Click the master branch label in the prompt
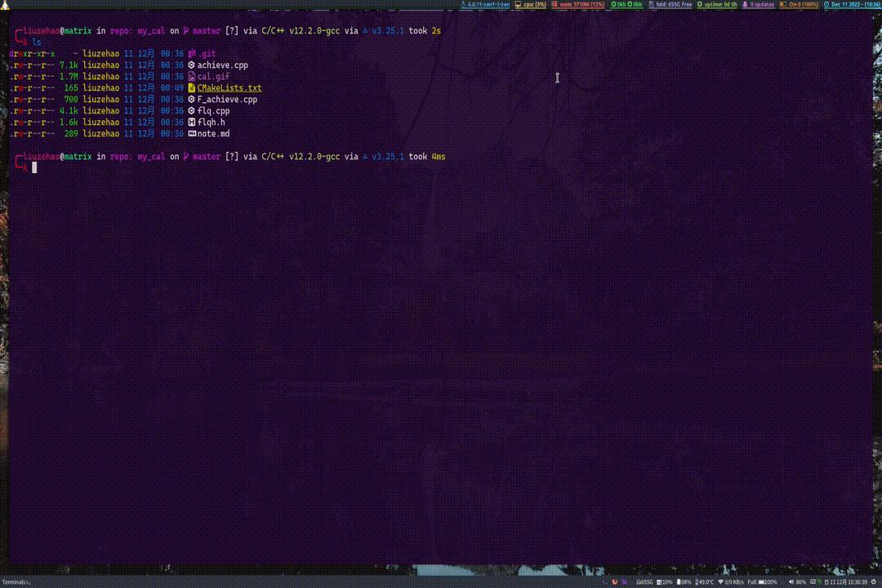 click(x=206, y=30)
